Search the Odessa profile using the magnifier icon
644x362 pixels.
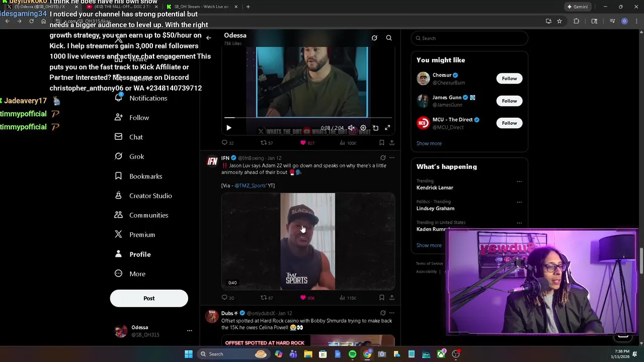click(x=389, y=38)
